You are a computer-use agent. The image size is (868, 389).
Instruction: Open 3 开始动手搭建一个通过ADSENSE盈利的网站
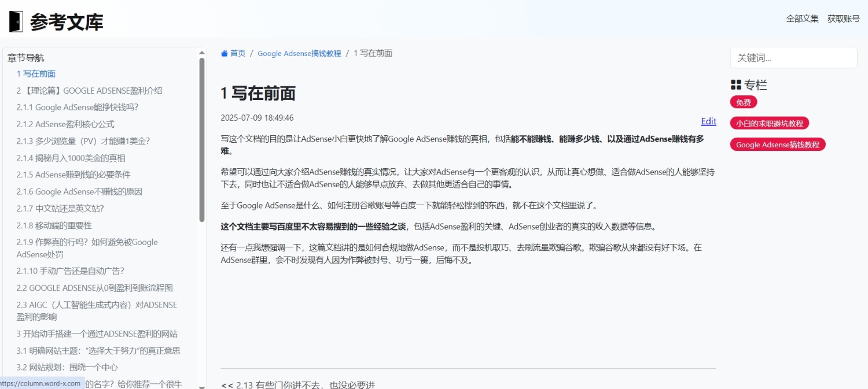[97, 334]
